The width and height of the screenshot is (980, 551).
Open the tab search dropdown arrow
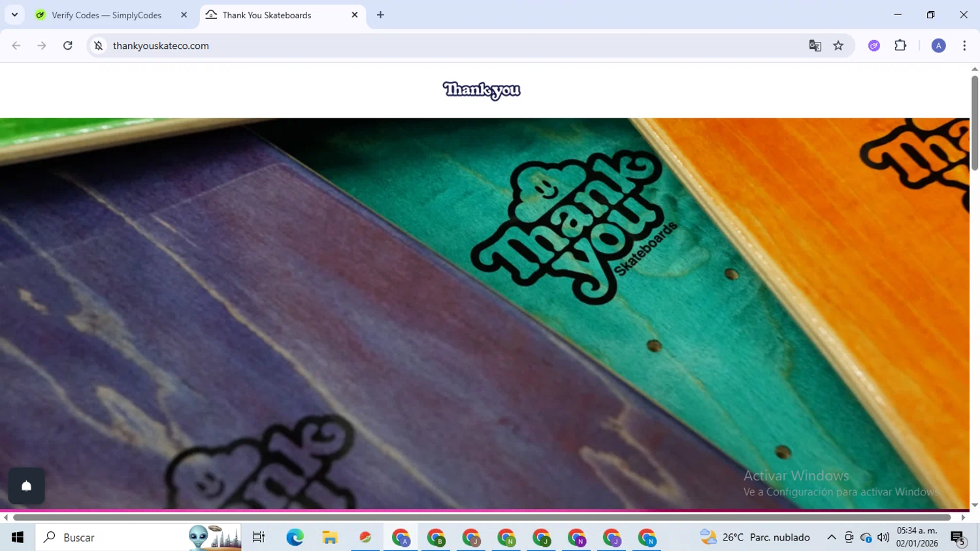pos(14,14)
